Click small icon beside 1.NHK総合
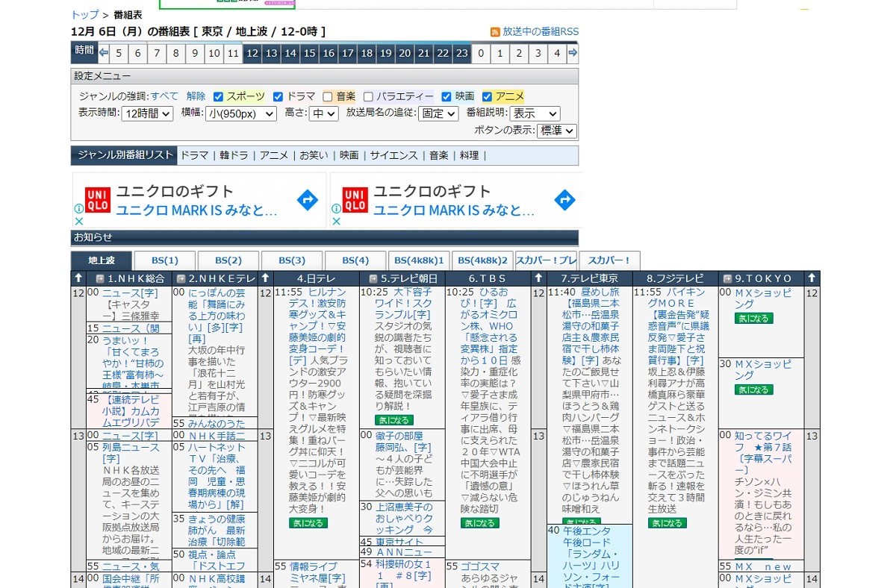896x588 pixels. [99, 278]
